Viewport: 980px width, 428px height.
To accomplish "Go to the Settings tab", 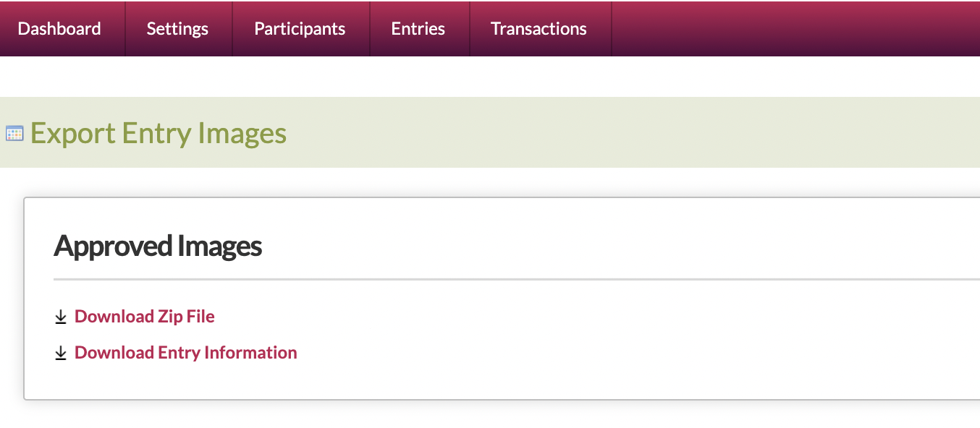I will point(177,29).
